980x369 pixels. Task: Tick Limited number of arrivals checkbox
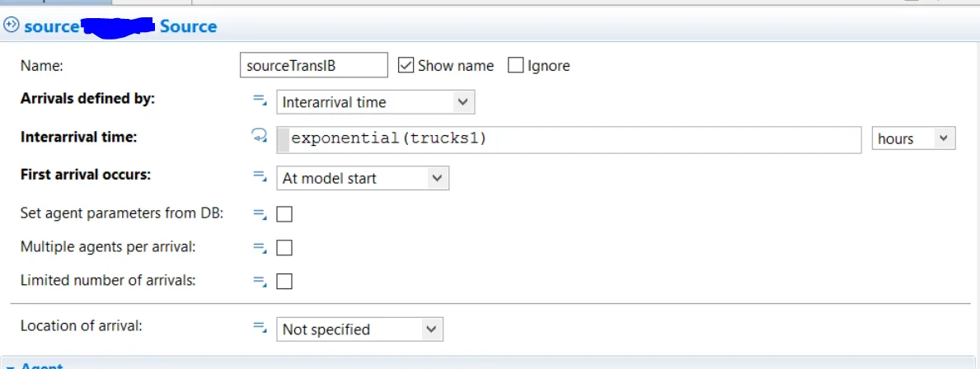pos(284,282)
